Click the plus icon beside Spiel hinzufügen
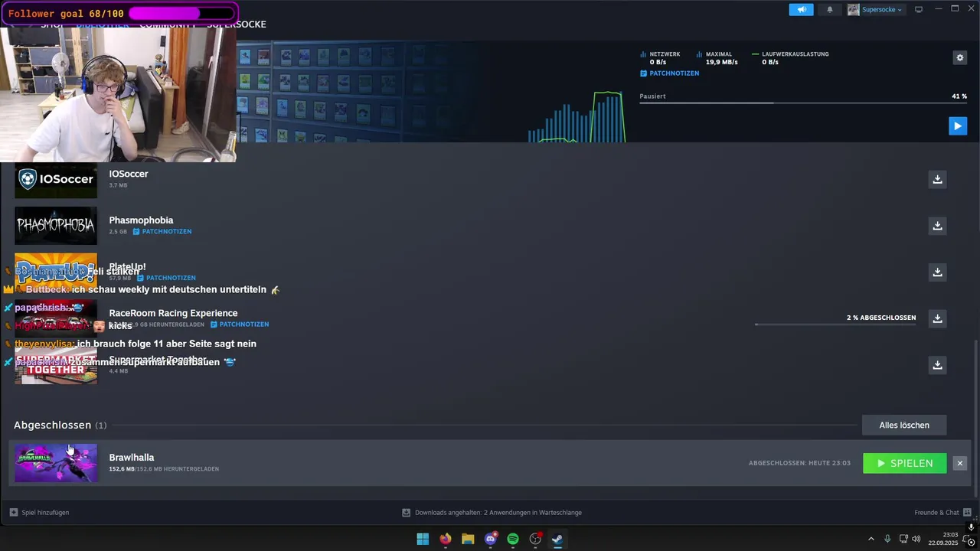 click(14, 512)
